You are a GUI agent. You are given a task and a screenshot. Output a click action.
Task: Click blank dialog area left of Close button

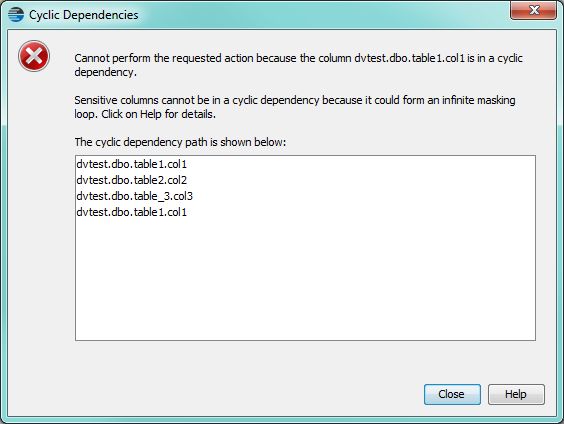tap(252, 394)
